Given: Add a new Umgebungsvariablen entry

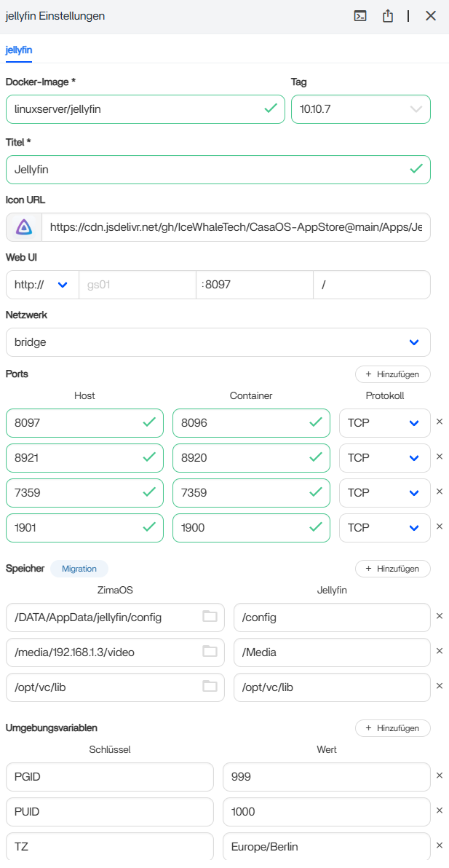Looking at the screenshot, I should coord(392,728).
